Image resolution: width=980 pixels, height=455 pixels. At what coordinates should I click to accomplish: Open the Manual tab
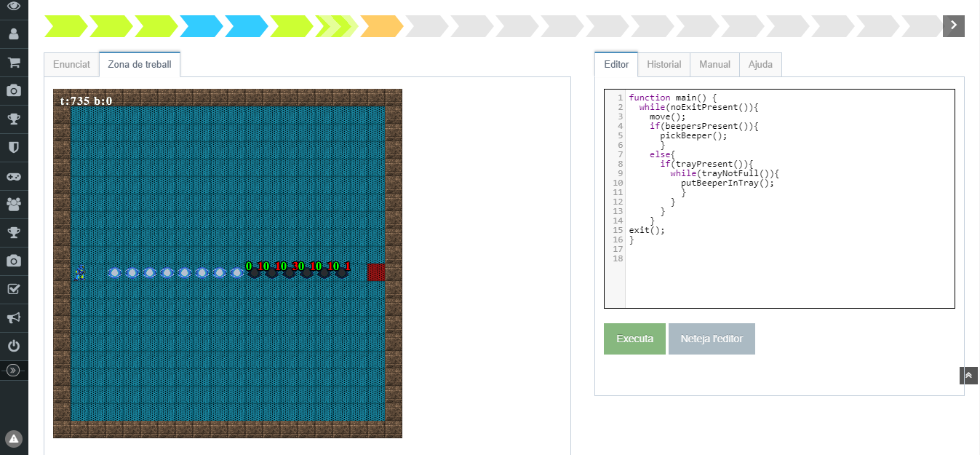(x=714, y=64)
